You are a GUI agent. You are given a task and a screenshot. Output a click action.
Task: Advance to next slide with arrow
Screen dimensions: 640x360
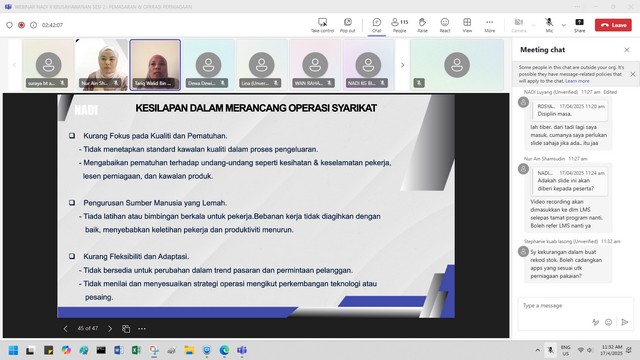pos(110,329)
